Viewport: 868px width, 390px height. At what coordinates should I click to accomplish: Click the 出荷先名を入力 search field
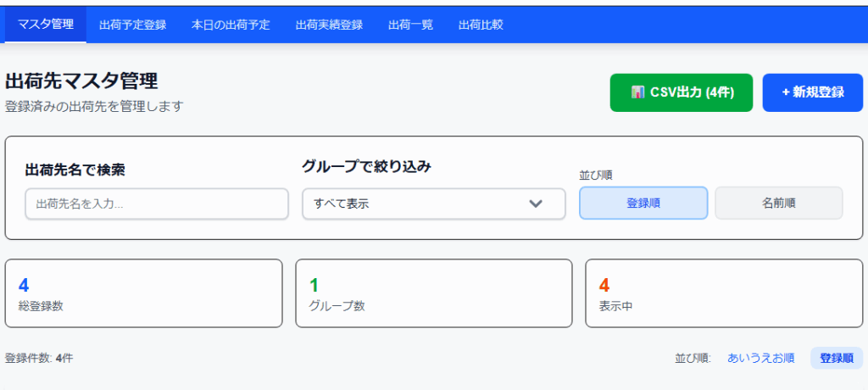(x=157, y=203)
